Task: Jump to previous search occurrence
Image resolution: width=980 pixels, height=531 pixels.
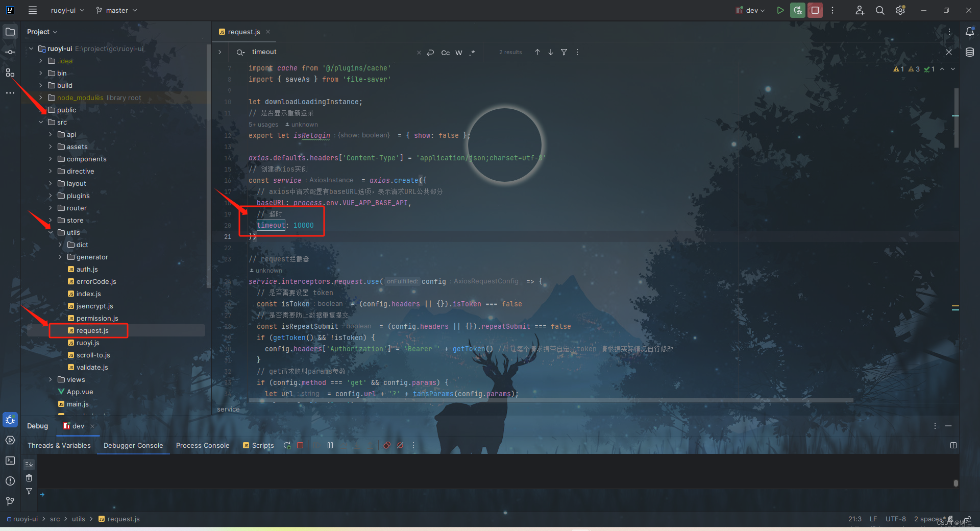Action: tap(537, 52)
